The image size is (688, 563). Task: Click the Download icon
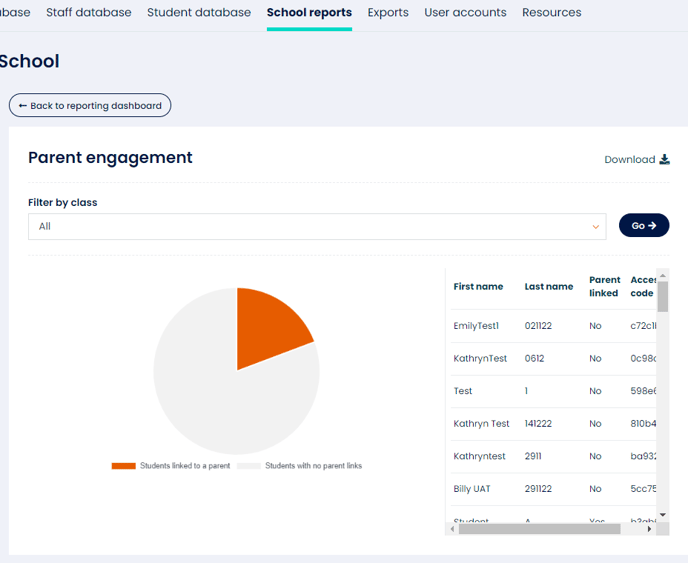(x=665, y=159)
